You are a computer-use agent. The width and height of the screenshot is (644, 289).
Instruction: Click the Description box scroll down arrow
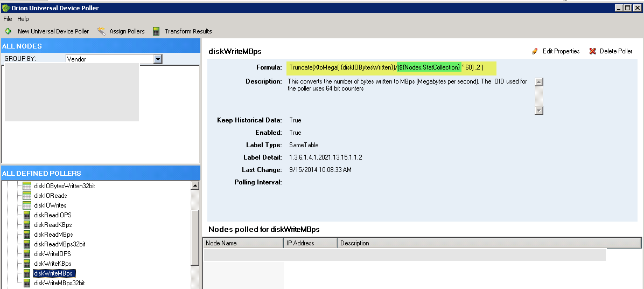pos(539,110)
